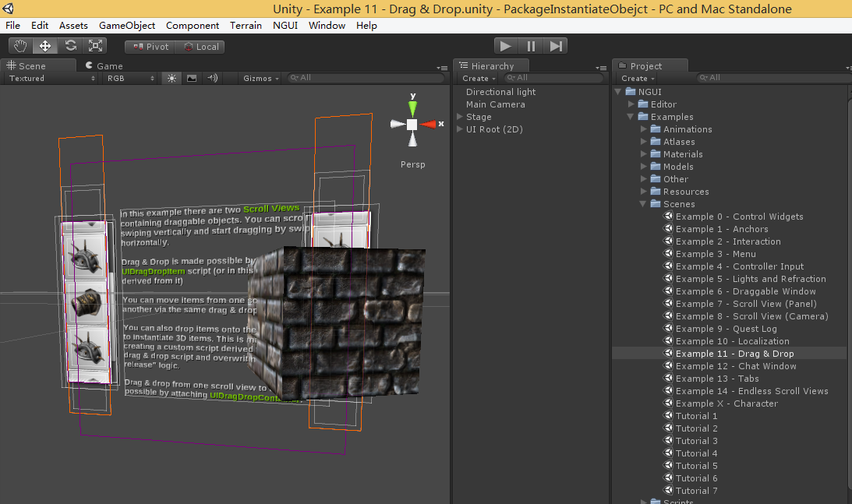Open the NGUI menu
The width and height of the screenshot is (852, 504).
click(285, 26)
